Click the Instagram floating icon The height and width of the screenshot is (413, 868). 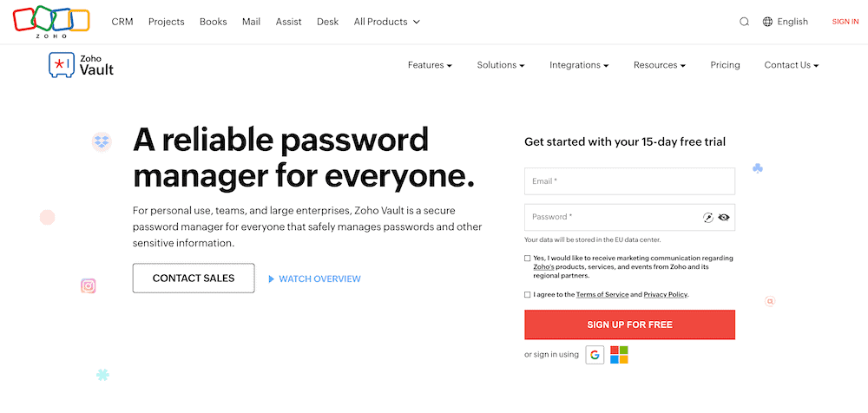pos(88,285)
